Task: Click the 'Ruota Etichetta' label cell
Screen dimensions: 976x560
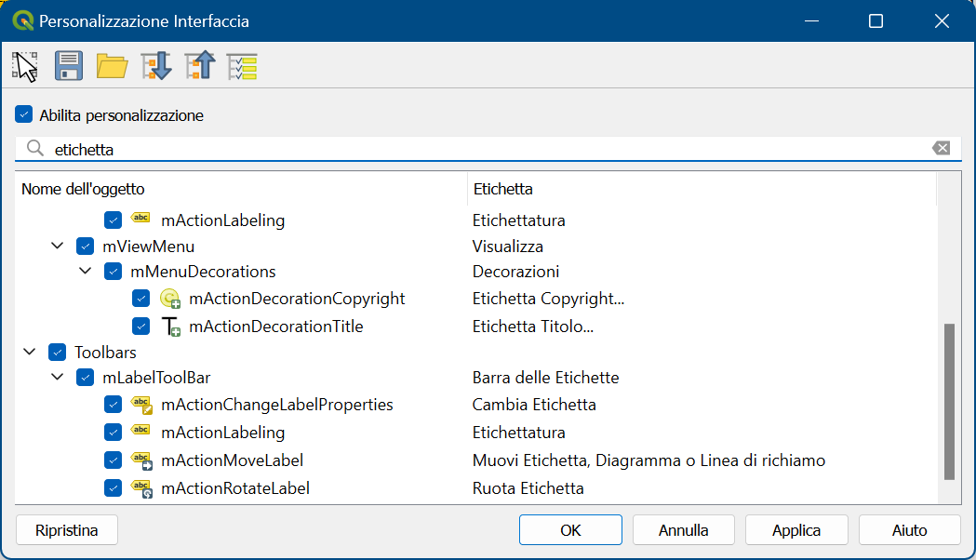Action: (528, 487)
